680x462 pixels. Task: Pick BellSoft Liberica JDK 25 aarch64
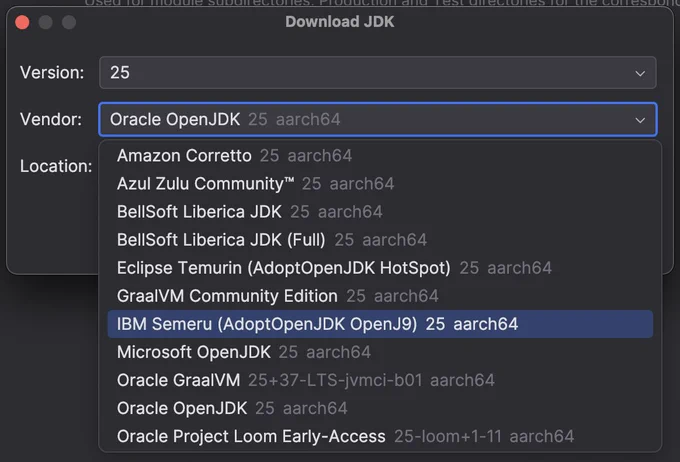[x=380, y=212]
